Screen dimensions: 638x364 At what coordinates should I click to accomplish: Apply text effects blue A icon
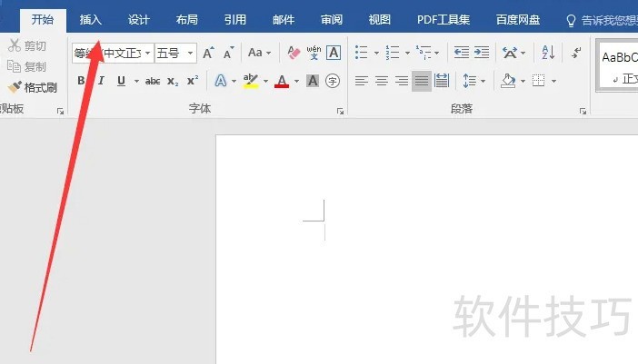(x=221, y=81)
